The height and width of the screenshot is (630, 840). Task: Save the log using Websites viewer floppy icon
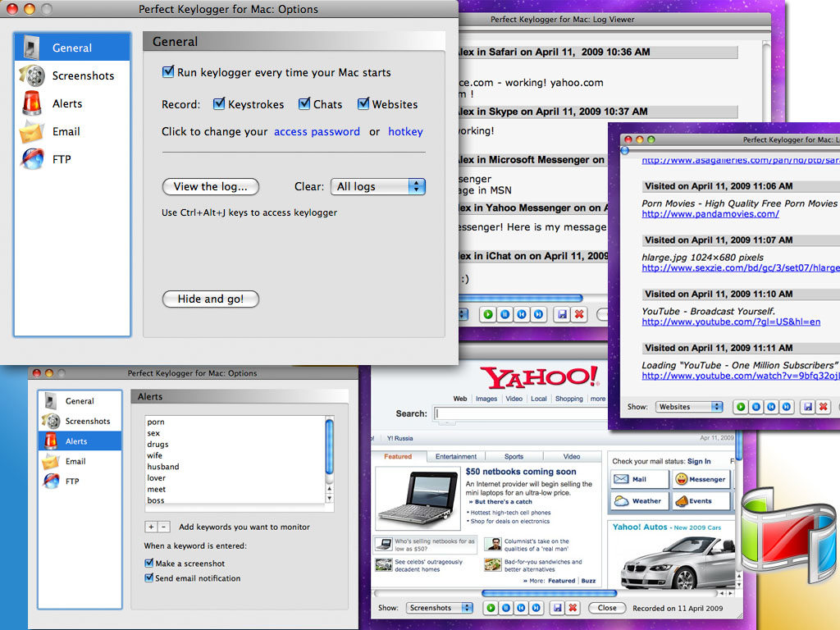pyautogui.click(x=808, y=407)
